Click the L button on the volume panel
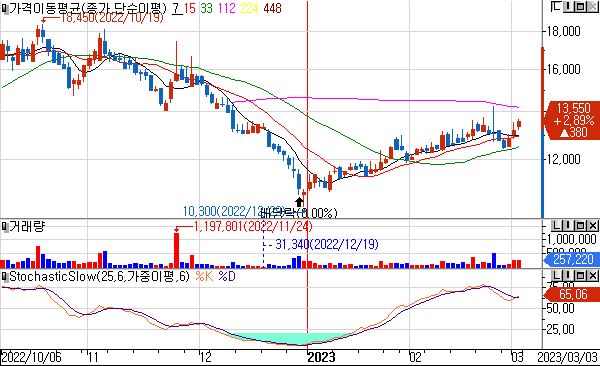 point(556,226)
